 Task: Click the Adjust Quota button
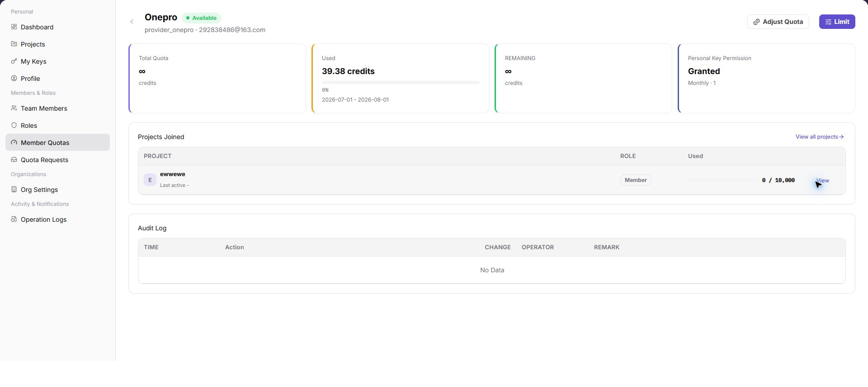778,22
